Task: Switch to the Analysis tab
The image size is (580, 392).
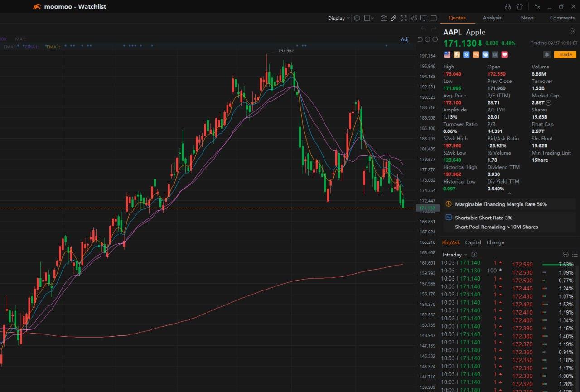Action: pyautogui.click(x=492, y=18)
